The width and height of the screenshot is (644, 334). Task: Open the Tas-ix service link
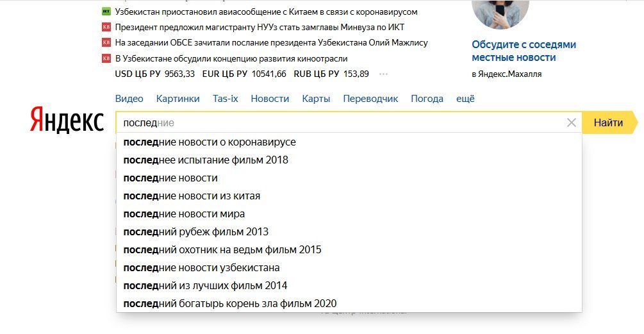[x=225, y=99]
